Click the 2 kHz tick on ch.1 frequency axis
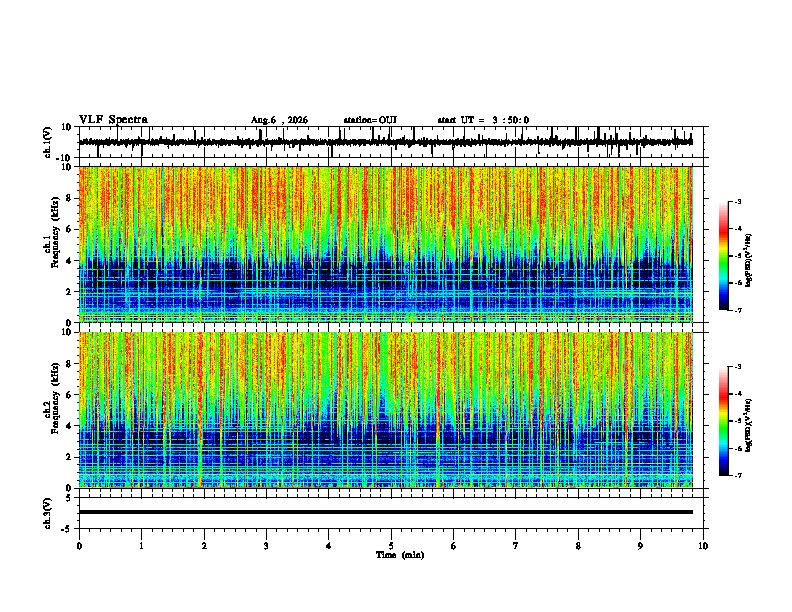Viewport: 792px width, 612px height. point(69,292)
